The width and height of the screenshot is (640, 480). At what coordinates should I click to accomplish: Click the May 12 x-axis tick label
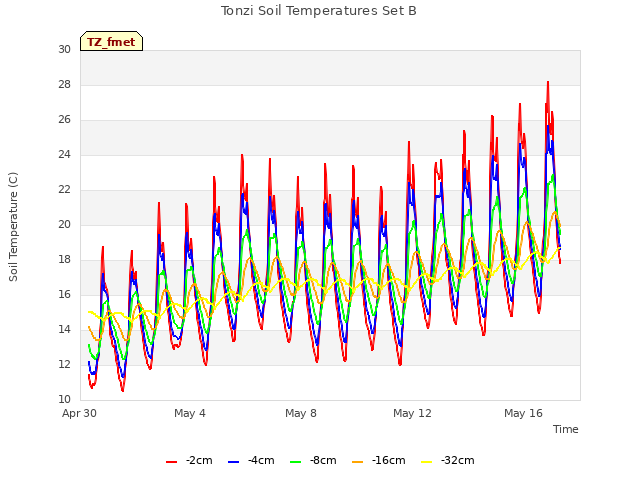[x=412, y=413]
